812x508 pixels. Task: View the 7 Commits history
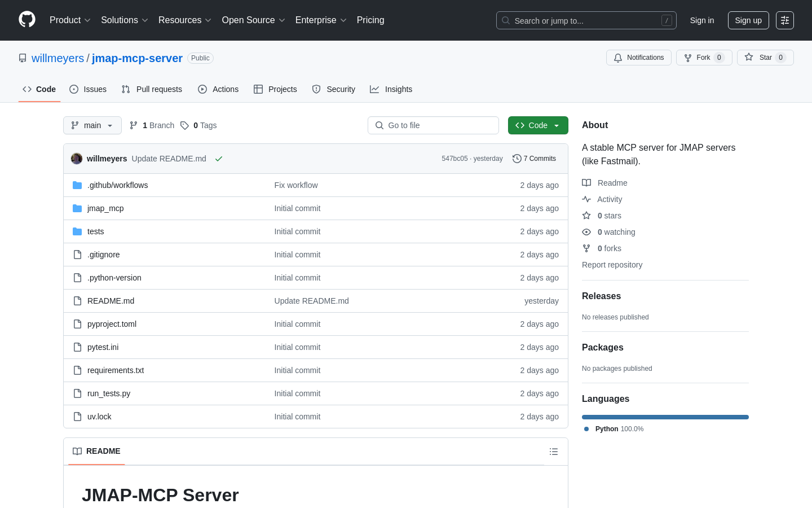tap(535, 159)
